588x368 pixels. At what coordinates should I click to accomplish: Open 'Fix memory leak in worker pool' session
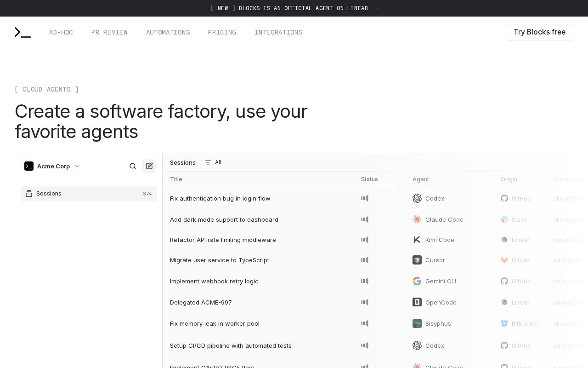point(215,323)
